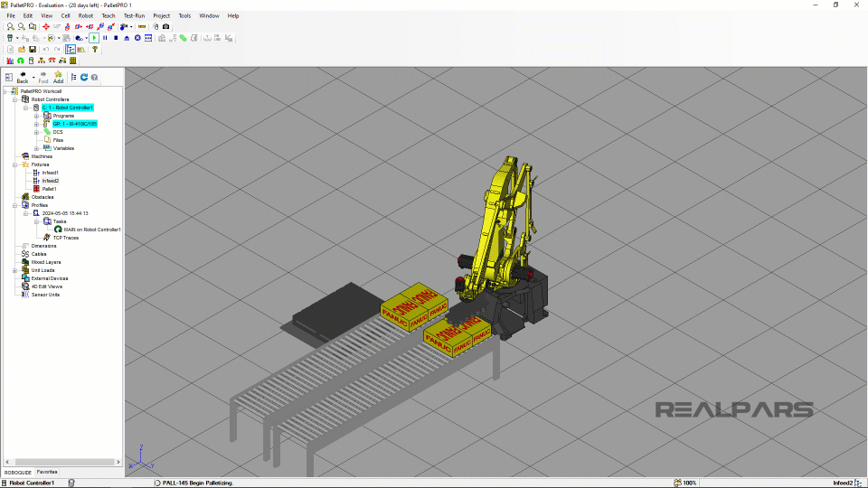Click the brown grid pallet icon

point(73,61)
